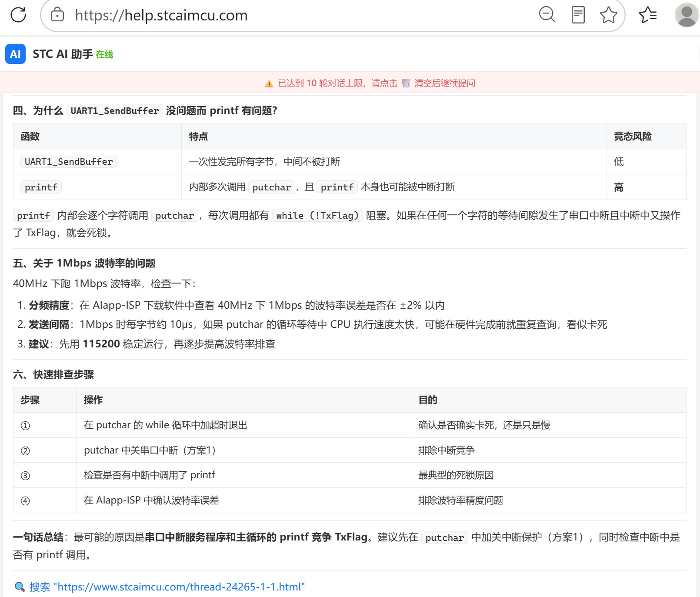The image size is (700, 597).
Task: Click '一句话总结' bold label
Action: click(x=38, y=537)
